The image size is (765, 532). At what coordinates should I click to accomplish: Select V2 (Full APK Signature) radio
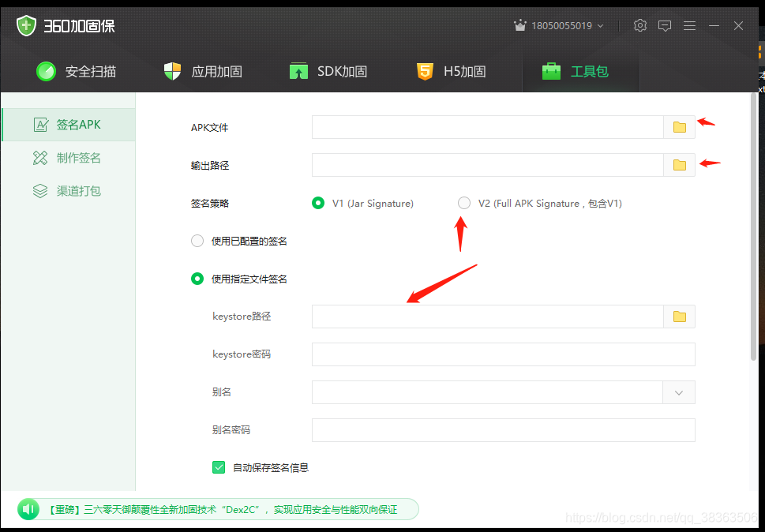(464, 203)
